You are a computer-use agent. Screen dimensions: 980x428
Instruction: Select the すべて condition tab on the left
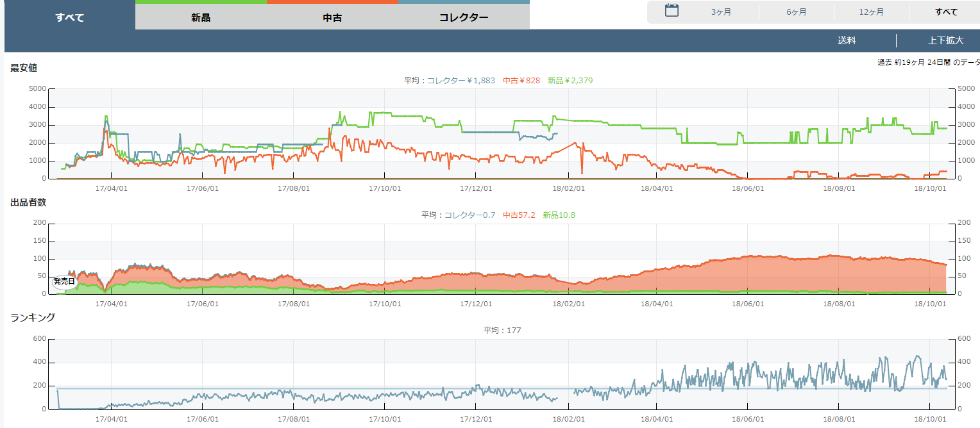click(x=69, y=17)
